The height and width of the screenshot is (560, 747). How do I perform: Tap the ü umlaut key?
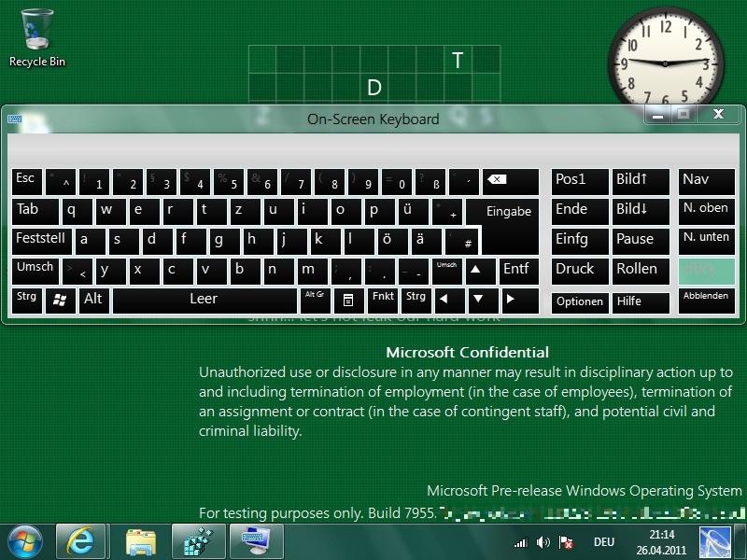tap(413, 212)
